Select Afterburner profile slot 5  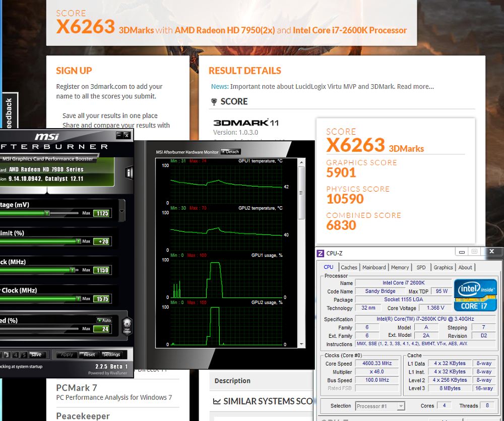[x=24, y=355]
